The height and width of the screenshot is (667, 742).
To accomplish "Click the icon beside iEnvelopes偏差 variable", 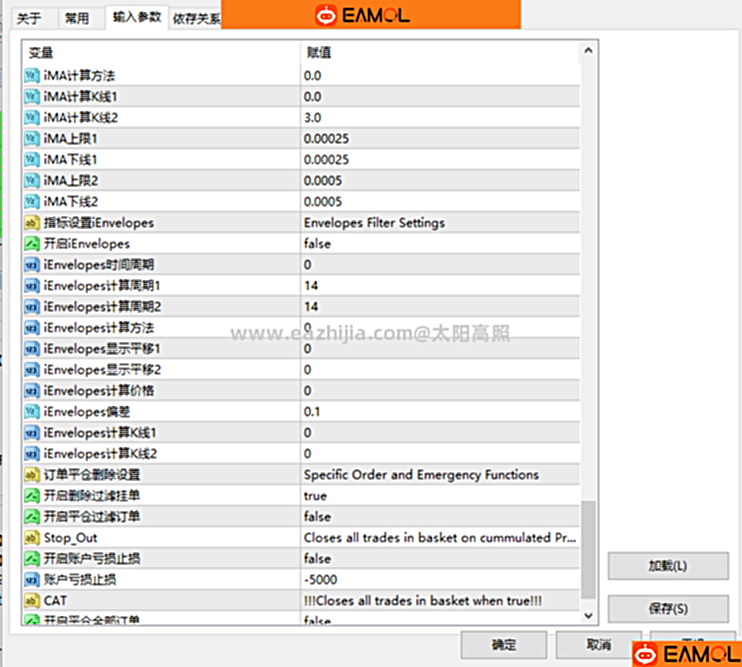I will click(x=30, y=412).
